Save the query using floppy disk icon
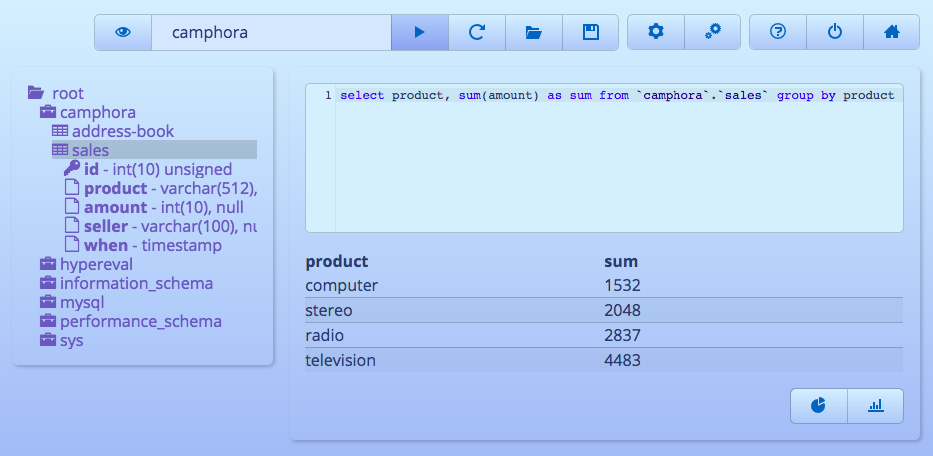 [x=590, y=32]
